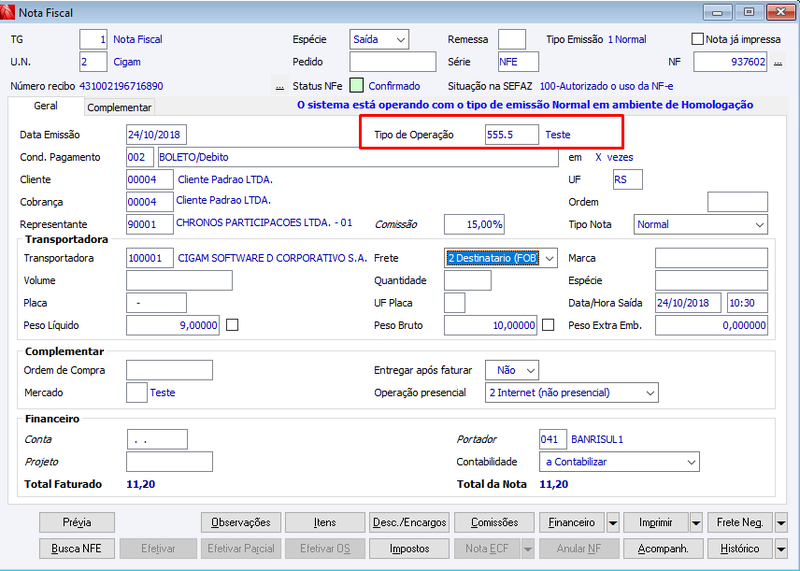Image resolution: width=800 pixels, height=571 pixels.
Task: Switch to the Complementar tab
Action: pyautogui.click(x=119, y=108)
